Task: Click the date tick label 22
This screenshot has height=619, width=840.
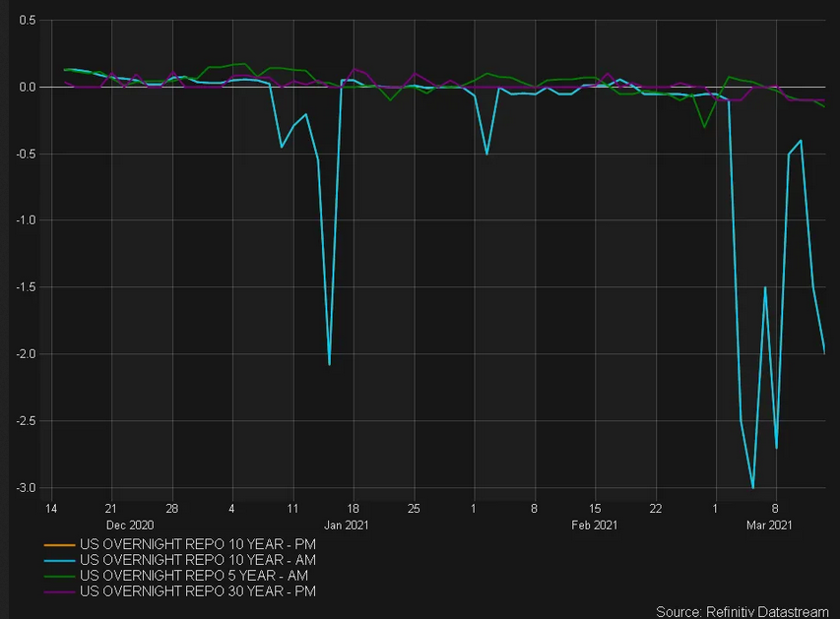Action: (x=656, y=509)
